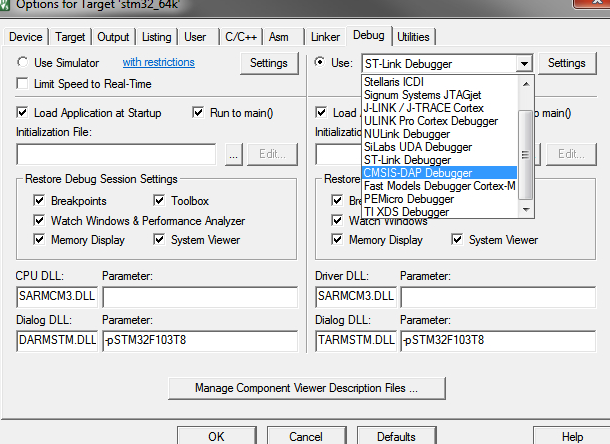Toggle hardware-side Watch Windows checkbox
The width and height of the screenshot is (610, 444).
(x=337, y=221)
